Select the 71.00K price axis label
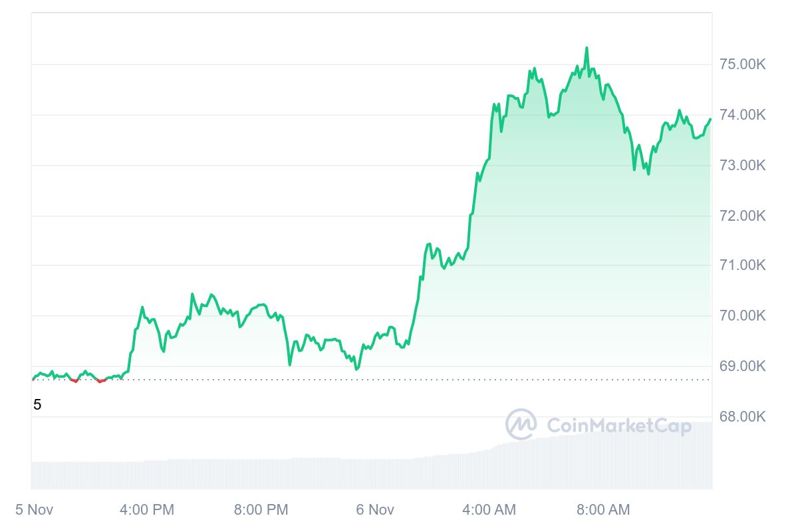Image resolution: width=798 pixels, height=532 pixels. (x=743, y=266)
